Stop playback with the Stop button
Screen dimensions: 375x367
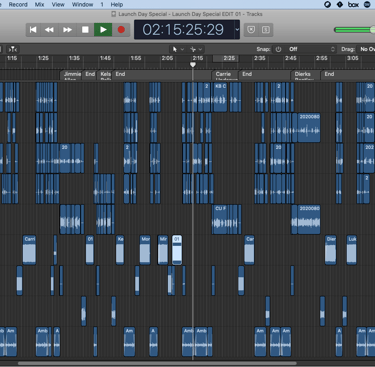[85, 30]
